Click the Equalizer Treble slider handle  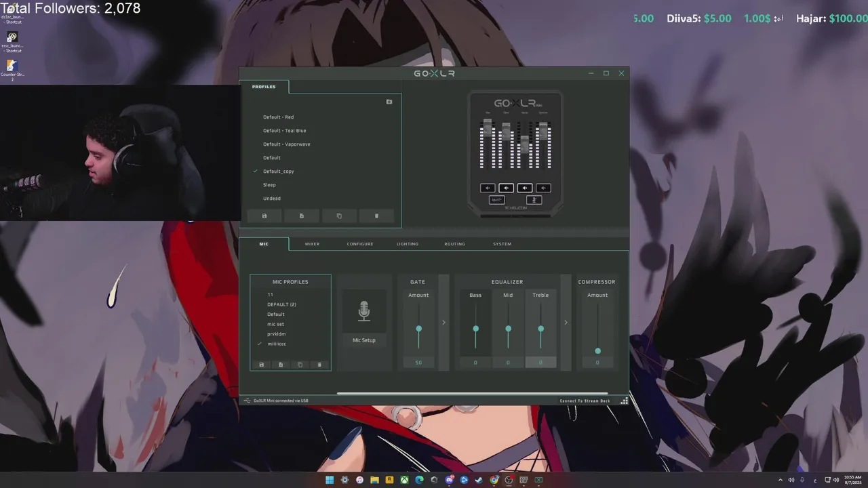(540, 329)
